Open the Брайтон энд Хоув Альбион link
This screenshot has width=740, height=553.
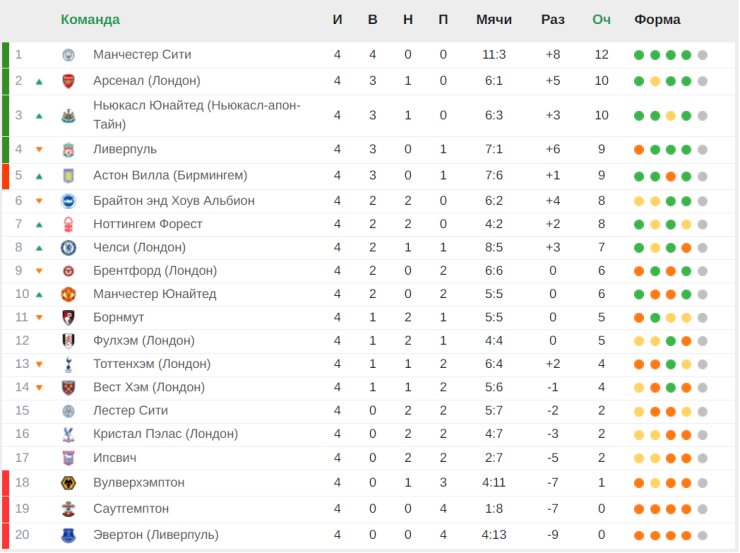coord(174,201)
